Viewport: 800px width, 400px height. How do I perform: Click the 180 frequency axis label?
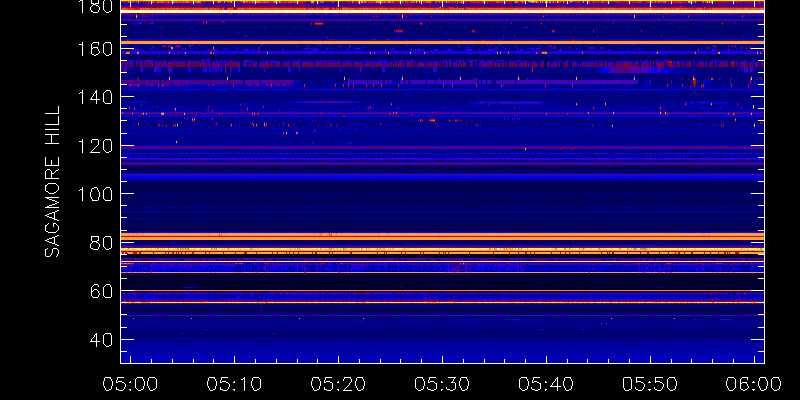pyautogui.click(x=95, y=6)
